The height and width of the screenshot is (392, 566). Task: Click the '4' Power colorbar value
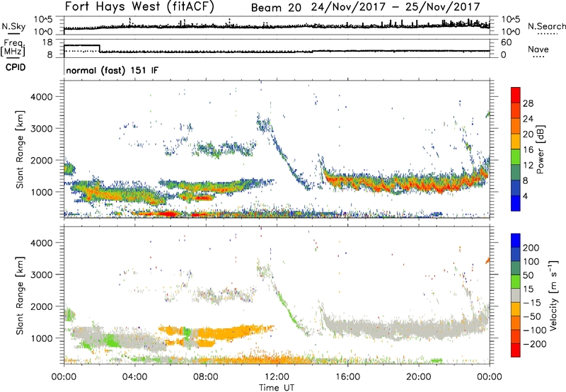coord(525,196)
